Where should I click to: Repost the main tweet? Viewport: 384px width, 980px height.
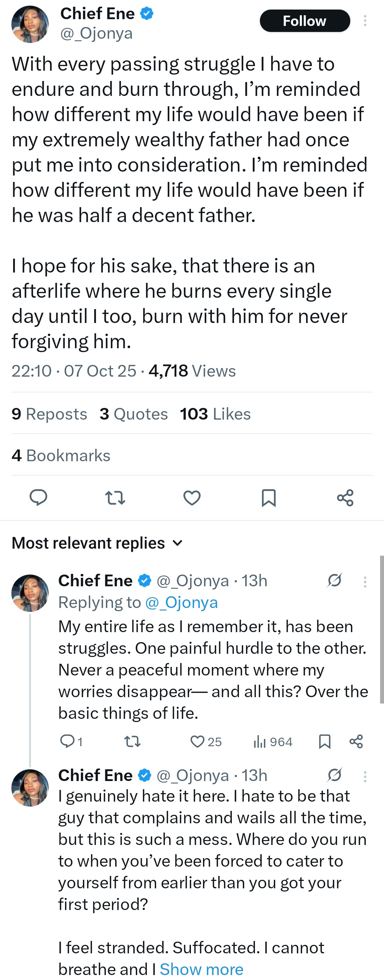pos(115,497)
